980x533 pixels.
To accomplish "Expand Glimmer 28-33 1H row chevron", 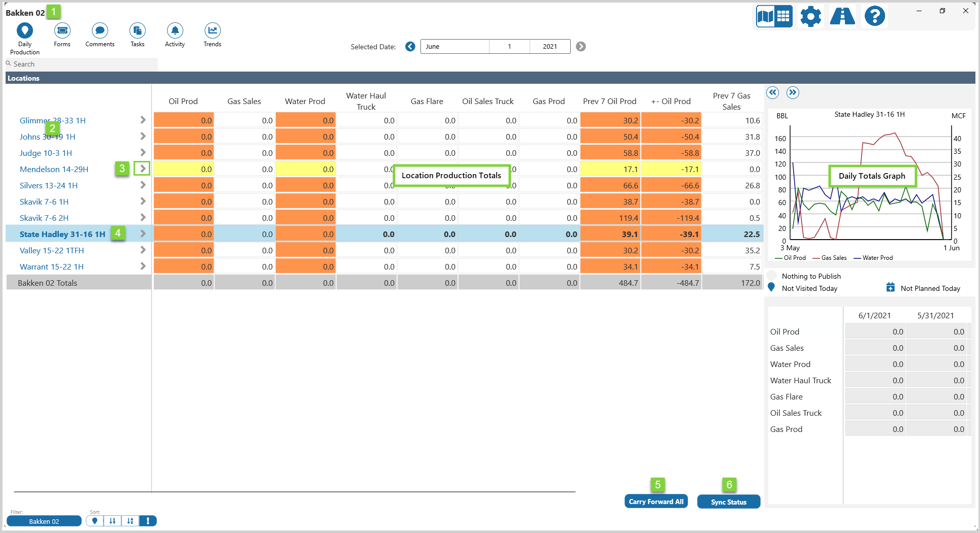I will coord(143,120).
